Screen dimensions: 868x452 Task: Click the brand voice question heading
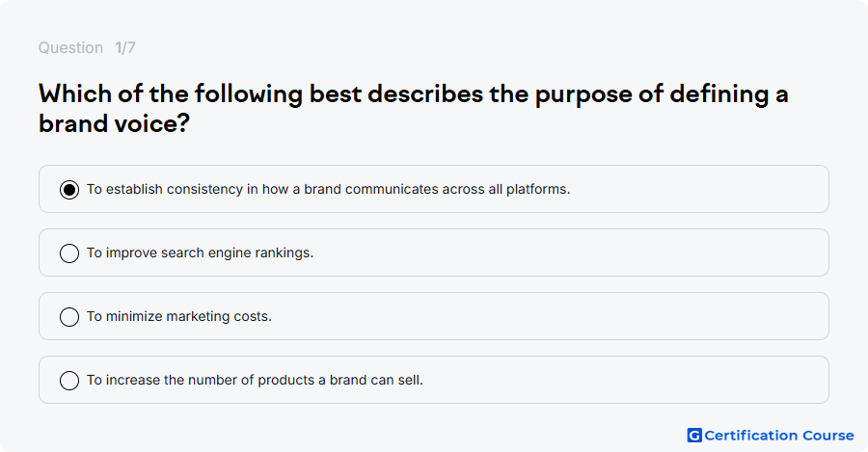(413, 109)
